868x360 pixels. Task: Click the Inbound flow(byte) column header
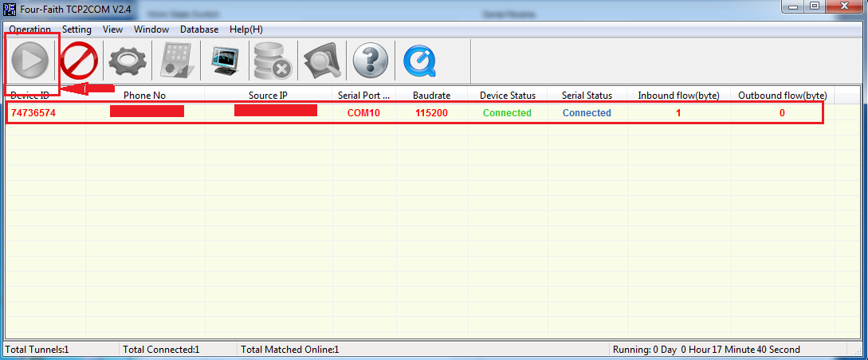tap(678, 95)
